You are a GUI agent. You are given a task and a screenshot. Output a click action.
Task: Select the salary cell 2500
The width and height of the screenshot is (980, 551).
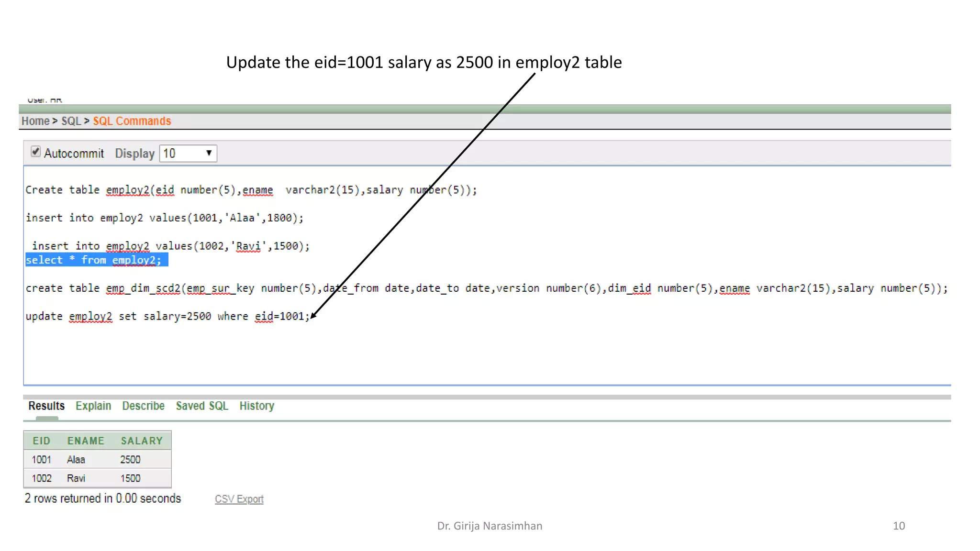coord(130,460)
